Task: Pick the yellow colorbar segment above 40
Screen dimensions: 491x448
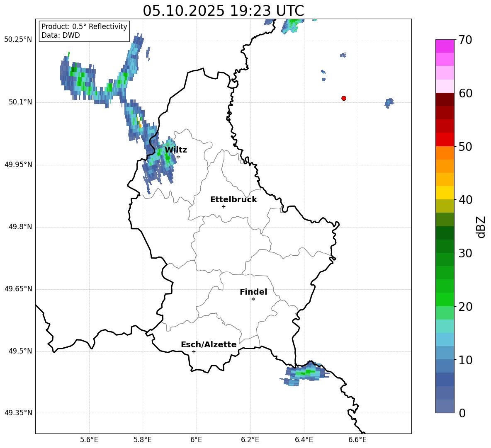Action: coord(445,193)
